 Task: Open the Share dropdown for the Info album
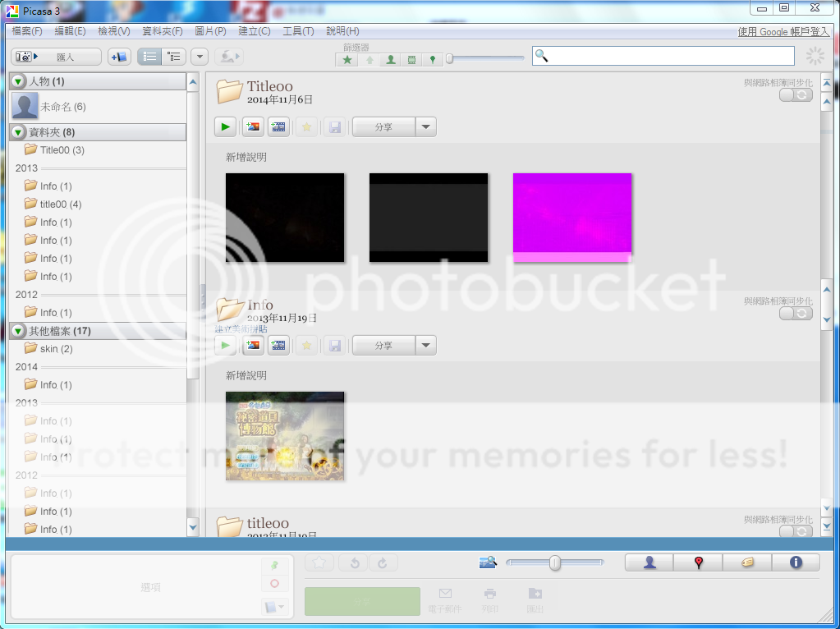coord(425,345)
